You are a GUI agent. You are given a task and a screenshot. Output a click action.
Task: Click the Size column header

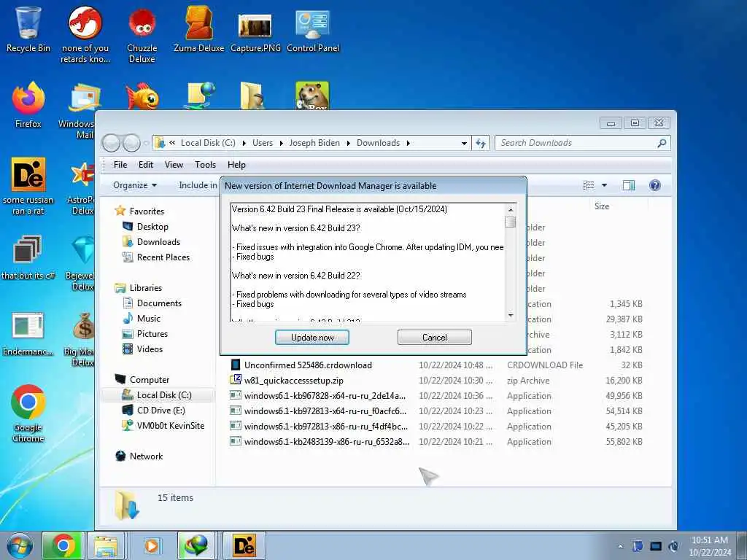pyautogui.click(x=602, y=206)
